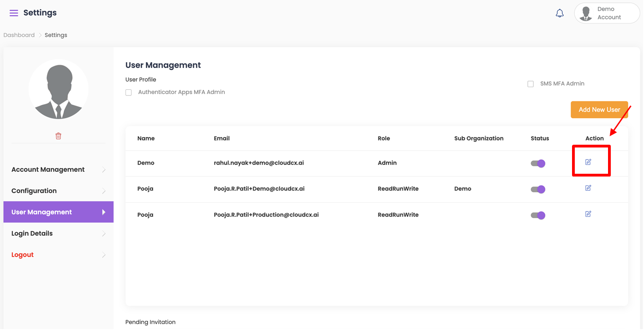Click the Demo Account avatar icon
Screen dimensions: 644x330
[586, 13]
